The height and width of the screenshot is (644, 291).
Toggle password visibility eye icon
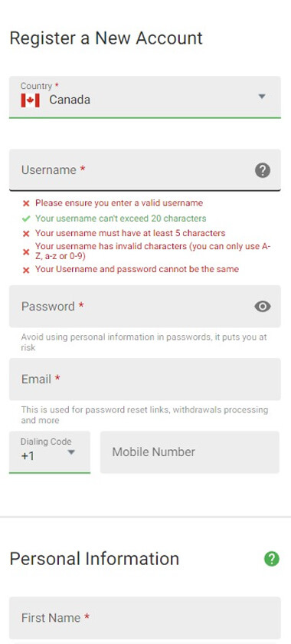pyautogui.click(x=263, y=307)
